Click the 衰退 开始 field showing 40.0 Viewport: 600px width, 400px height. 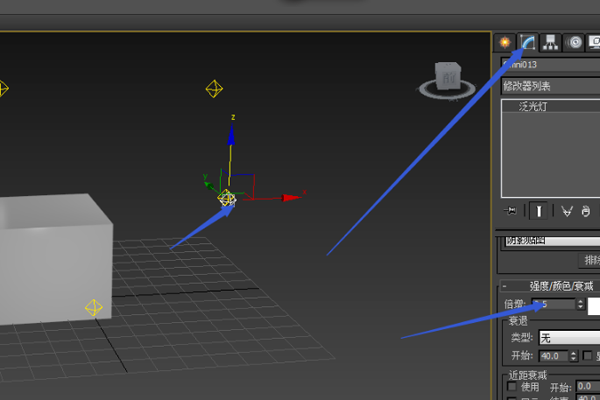point(554,356)
